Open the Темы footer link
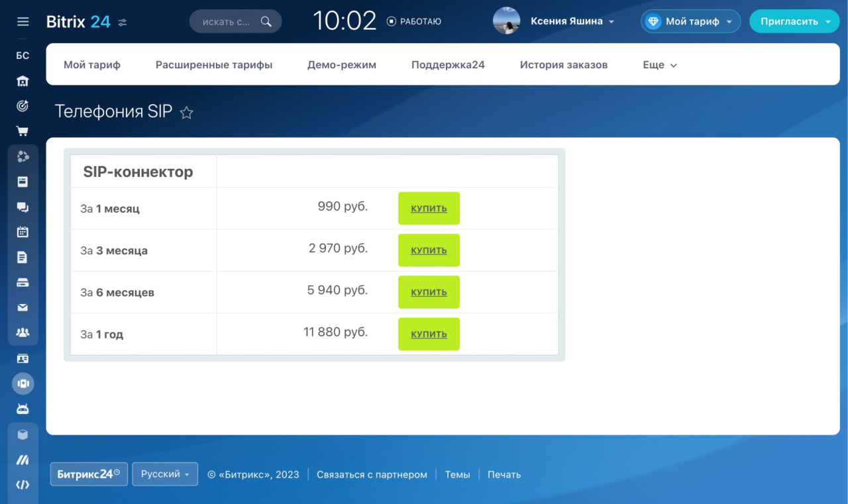This screenshot has width=848, height=504. pos(457,475)
